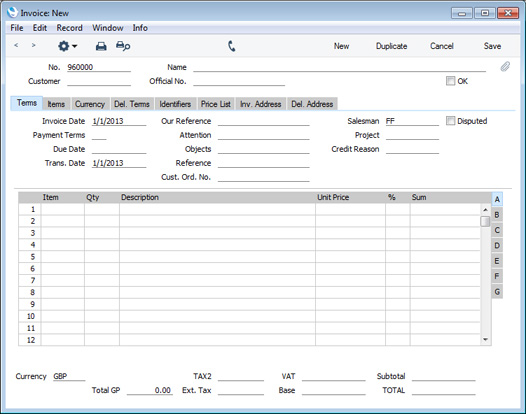Image resolution: width=526 pixels, height=414 pixels.
Task: Go to previous record with left arrow
Action: [16, 45]
